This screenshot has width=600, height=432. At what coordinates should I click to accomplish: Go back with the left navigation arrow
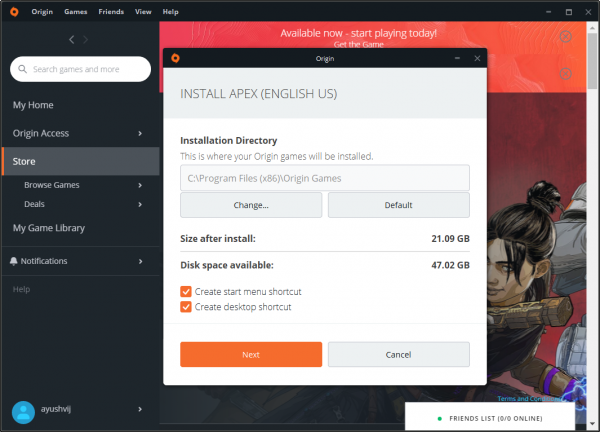pyautogui.click(x=72, y=39)
